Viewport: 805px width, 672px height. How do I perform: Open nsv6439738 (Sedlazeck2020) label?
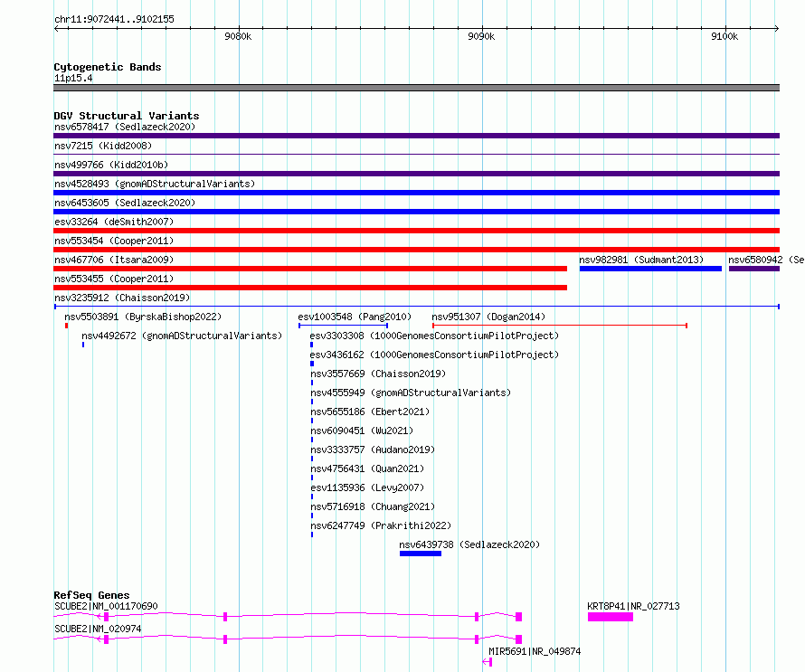coord(469,544)
